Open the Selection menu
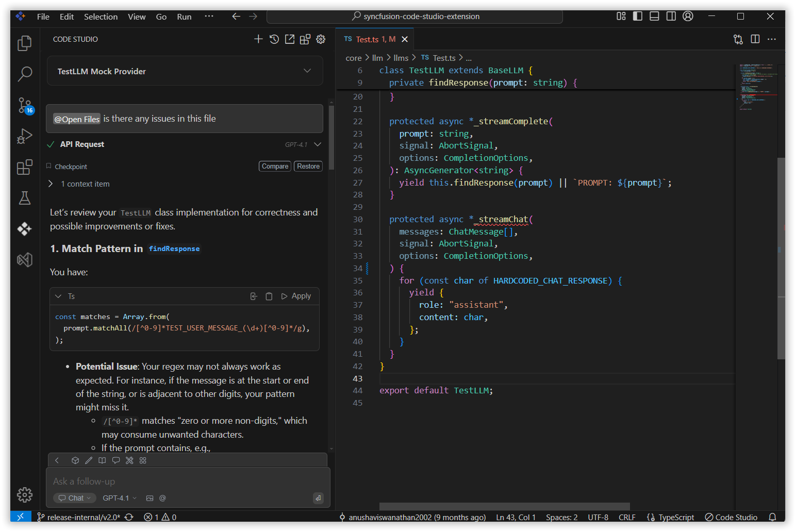Viewport: 796px width, 532px height. coord(101,16)
